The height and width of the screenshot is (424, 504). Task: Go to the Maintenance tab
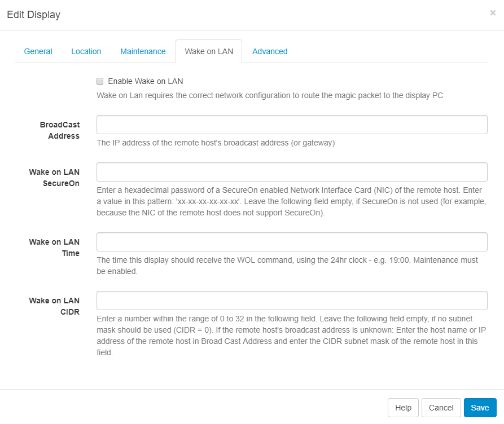[143, 51]
